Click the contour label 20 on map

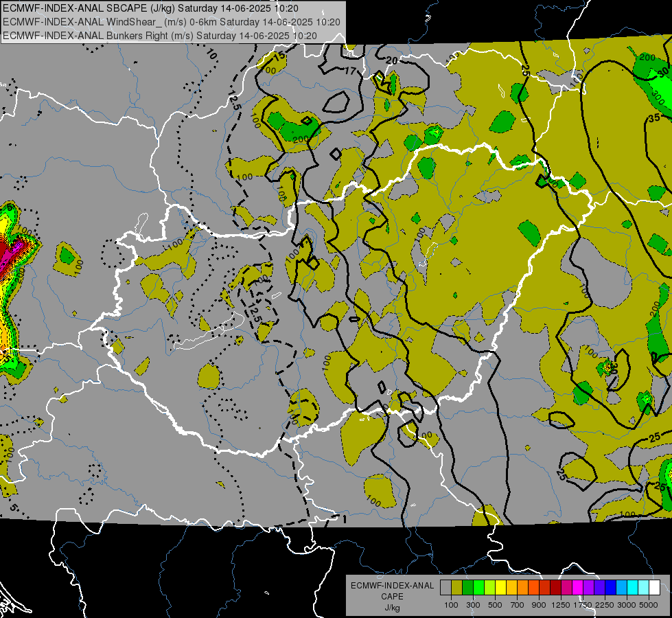[391, 60]
